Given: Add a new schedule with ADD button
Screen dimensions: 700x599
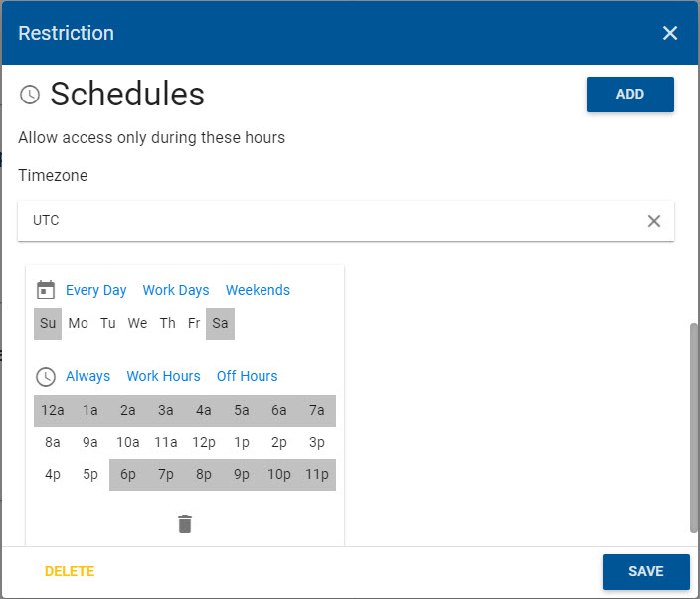Looking at the screenshot, I should [630, 95].
